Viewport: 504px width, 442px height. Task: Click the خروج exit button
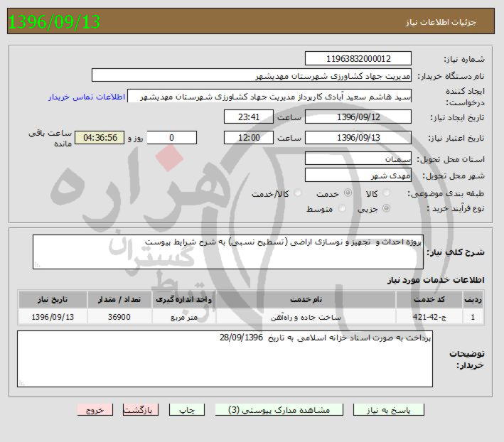coord(95,410)
